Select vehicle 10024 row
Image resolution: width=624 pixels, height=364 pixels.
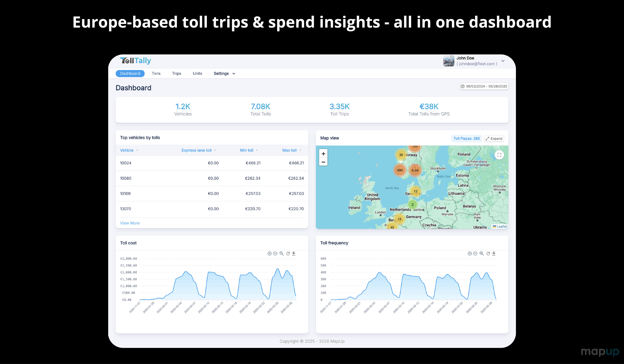click(212, 163)
